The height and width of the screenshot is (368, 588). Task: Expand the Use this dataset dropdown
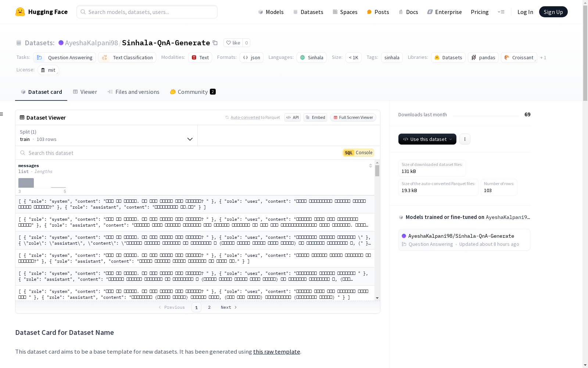tap(427, 139)
